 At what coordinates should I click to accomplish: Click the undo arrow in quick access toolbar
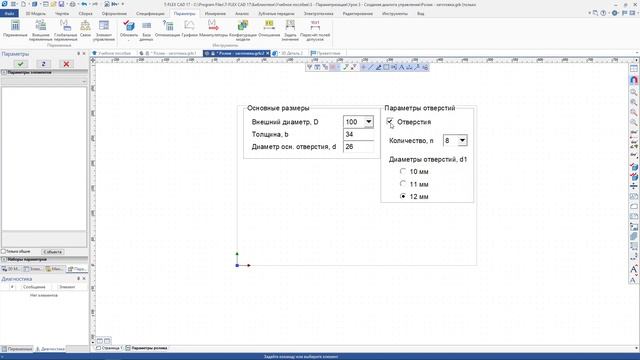tap(84, 4)
